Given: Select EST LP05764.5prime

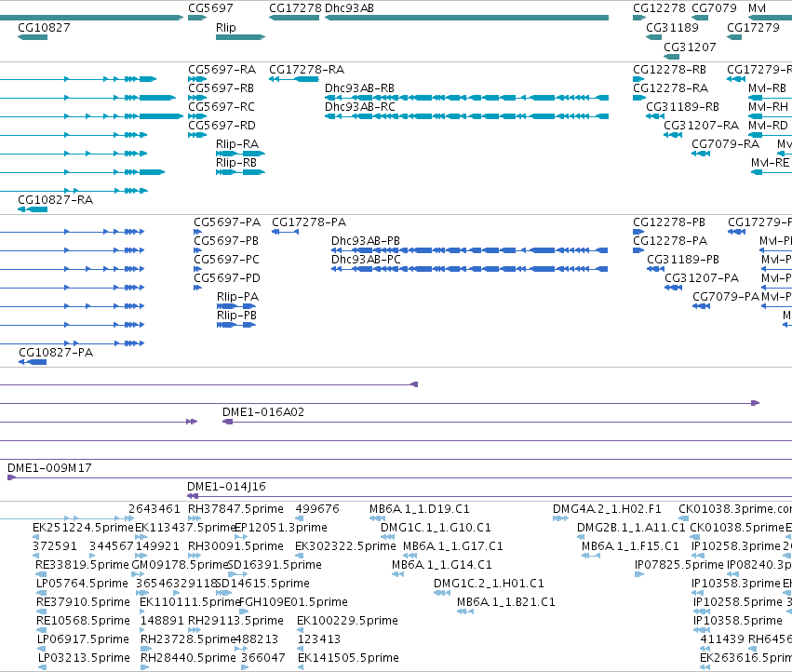Looking at the screenshot, I should click(x=42, y=593).
